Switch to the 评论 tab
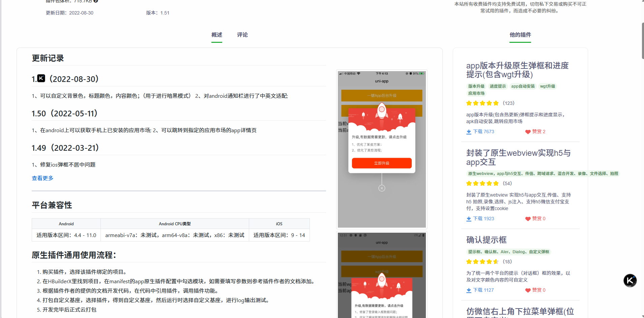This screenshot has width=644, height=318. (x=242, y=35)
